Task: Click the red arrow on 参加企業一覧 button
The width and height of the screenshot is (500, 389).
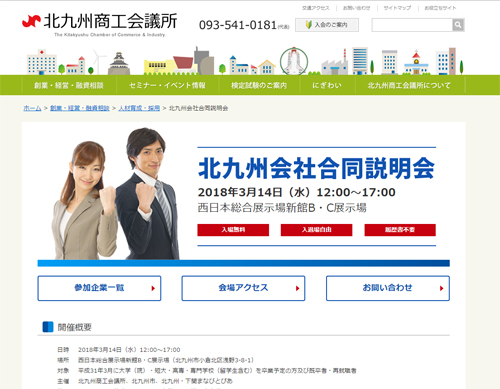Action: [153, 288]
